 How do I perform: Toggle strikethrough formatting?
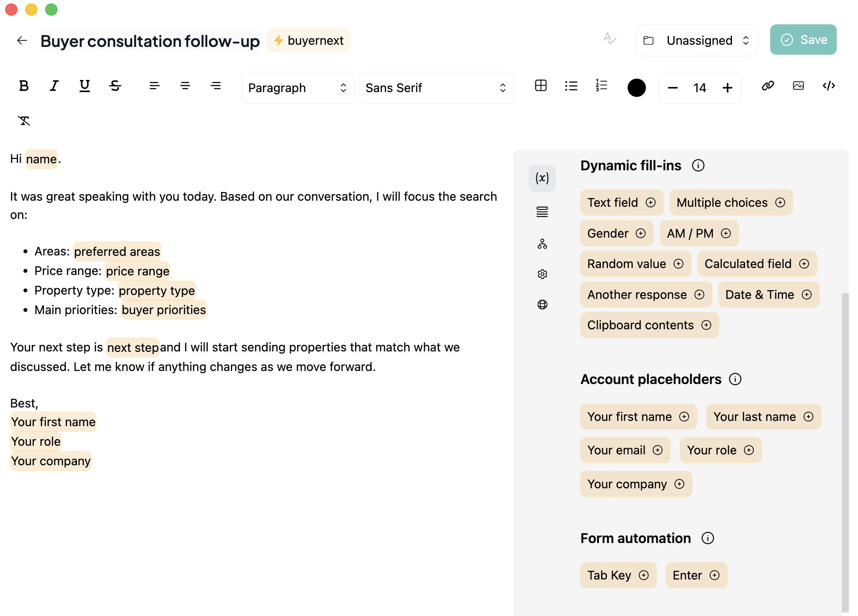115,86
